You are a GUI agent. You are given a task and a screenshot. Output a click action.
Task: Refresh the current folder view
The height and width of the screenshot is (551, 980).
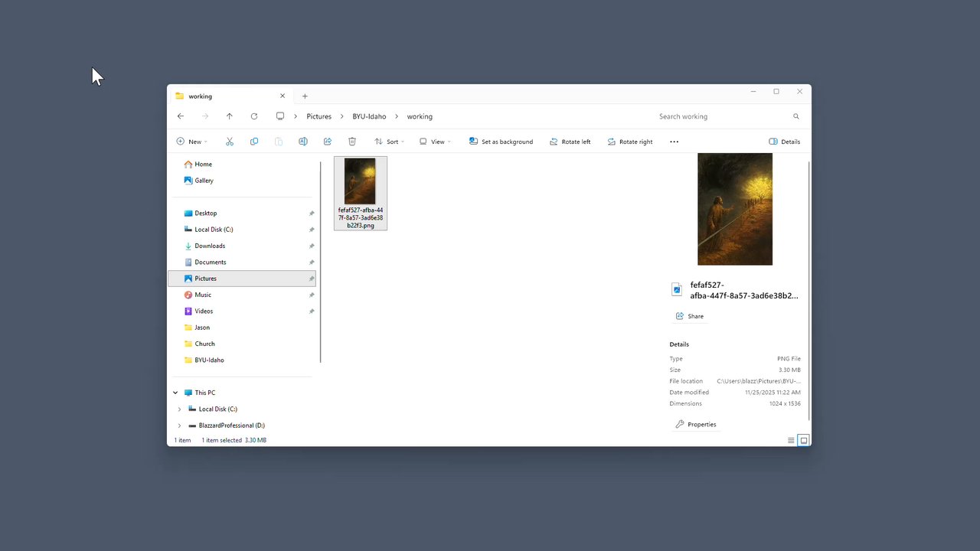(254, 116)
